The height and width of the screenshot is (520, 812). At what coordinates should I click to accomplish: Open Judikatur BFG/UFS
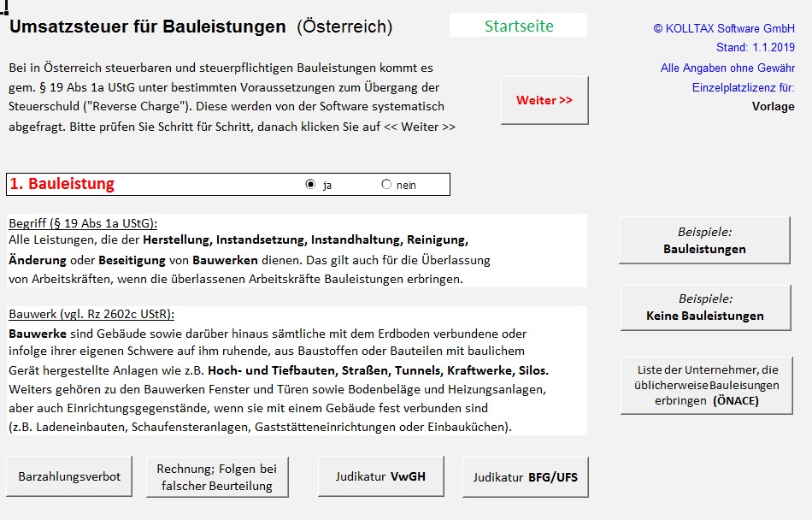525,476
